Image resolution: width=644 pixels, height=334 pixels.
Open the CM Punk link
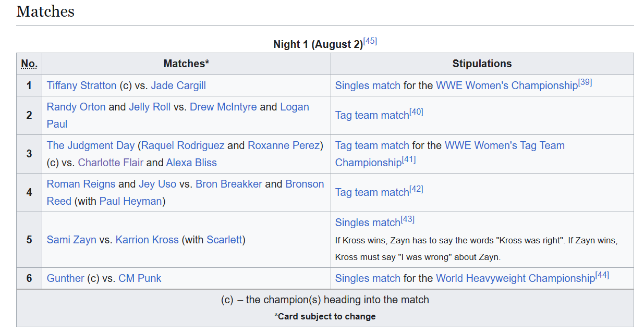point(140,278)
